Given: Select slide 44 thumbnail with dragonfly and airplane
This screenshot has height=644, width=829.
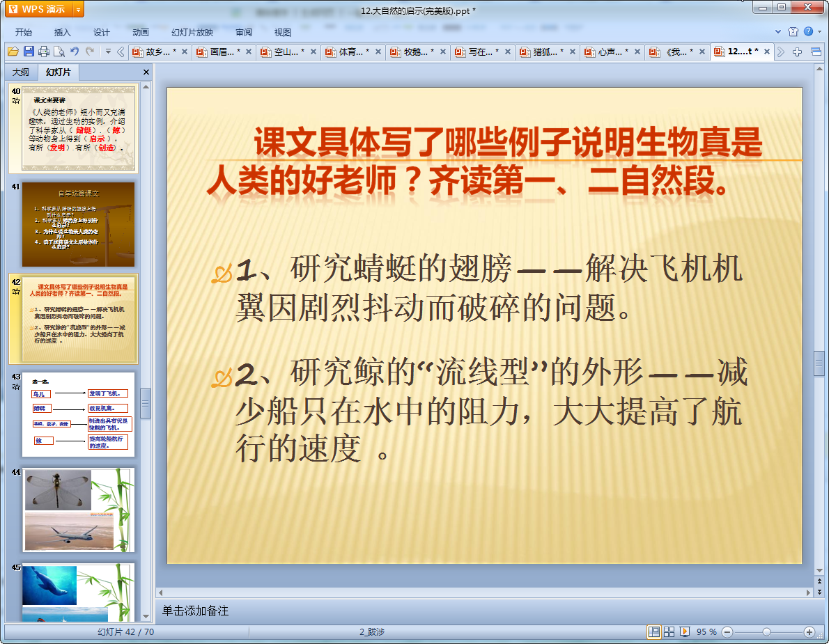Looking at the screenshot, I should 78,510.
